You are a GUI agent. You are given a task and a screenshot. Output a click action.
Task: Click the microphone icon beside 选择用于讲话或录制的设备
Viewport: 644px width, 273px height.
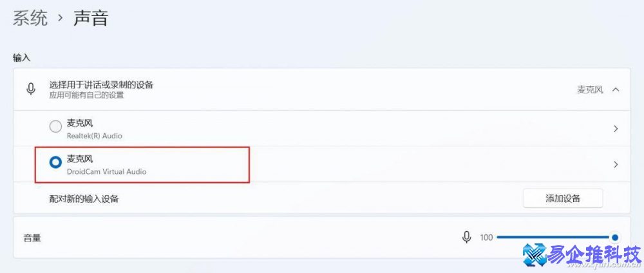[x=31, y=89]
